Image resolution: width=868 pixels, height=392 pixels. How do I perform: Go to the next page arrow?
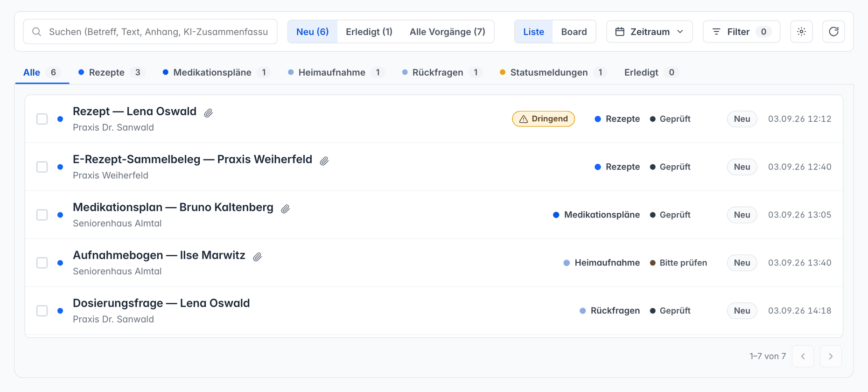click(831, 357)
